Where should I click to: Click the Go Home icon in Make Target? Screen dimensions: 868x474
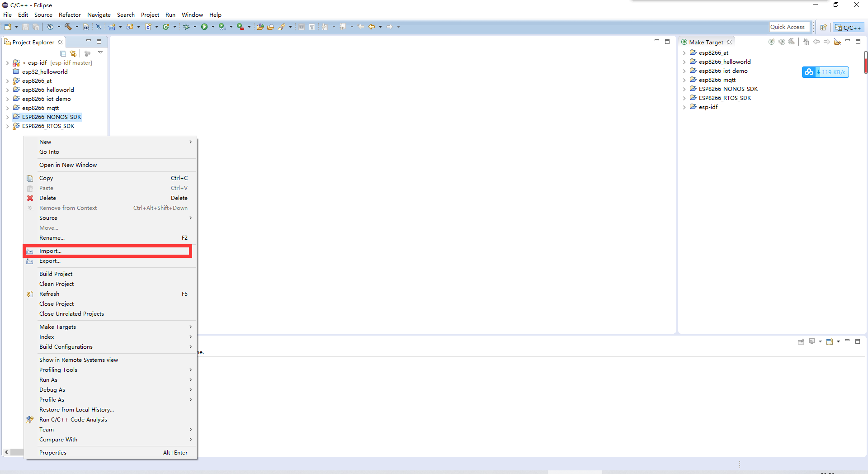coord(806,42)
